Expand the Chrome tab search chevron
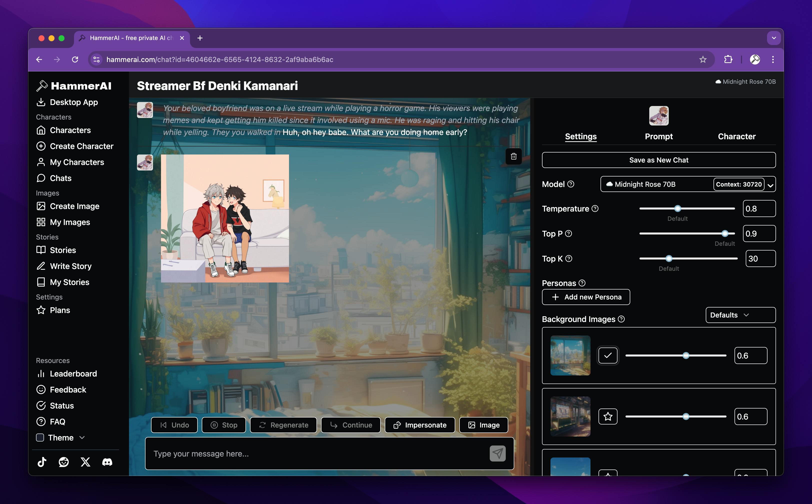Screen dimensions: 812x504 point(774,38)
